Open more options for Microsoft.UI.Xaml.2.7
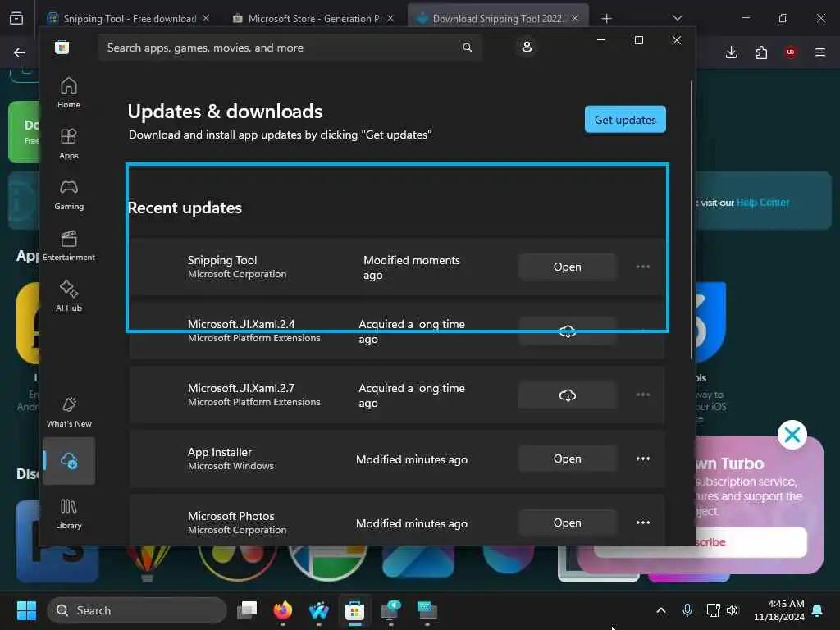This screenshot has height=630, width=840. (x=643, y=395)
